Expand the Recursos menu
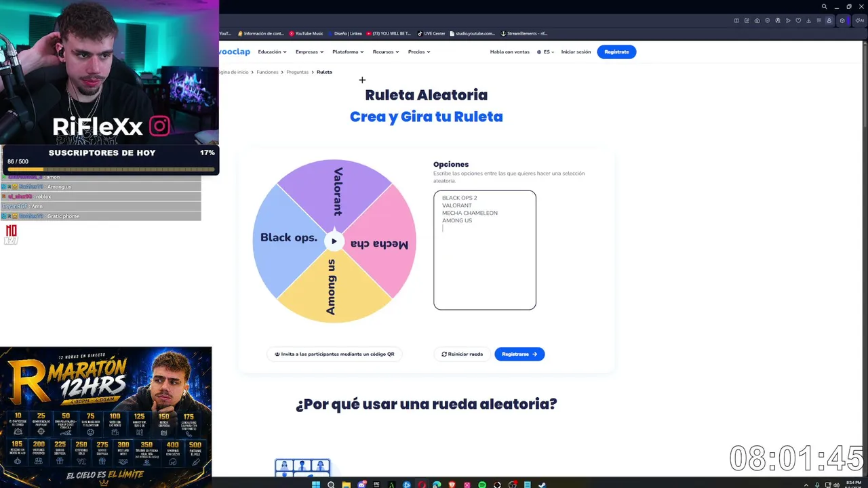The width and height of the screenshot is (868, 488). tap(385, 52)
